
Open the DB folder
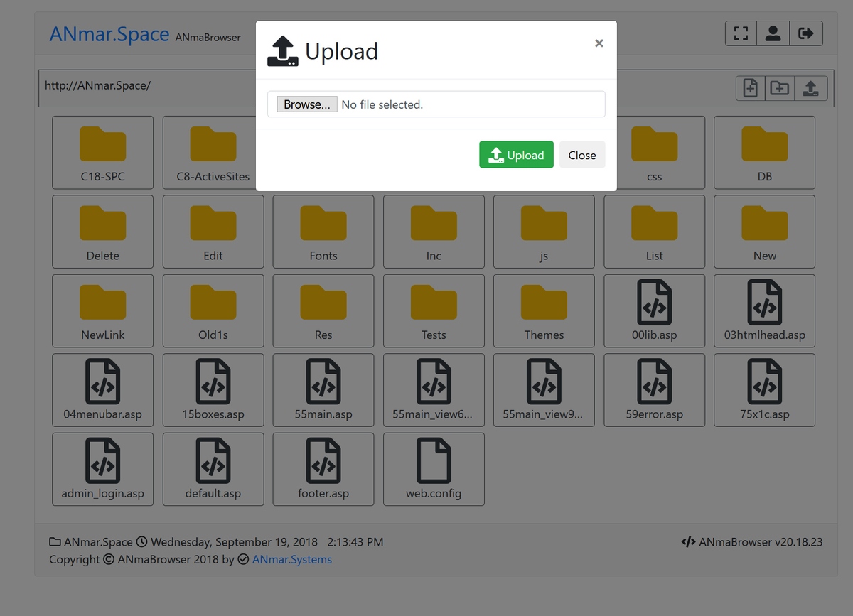(764, 153)
